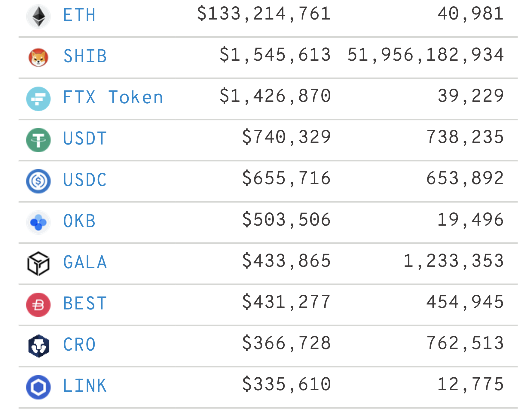532x414 pixels.
Task: Follow the BEST token link
Action: pos(85,303)
